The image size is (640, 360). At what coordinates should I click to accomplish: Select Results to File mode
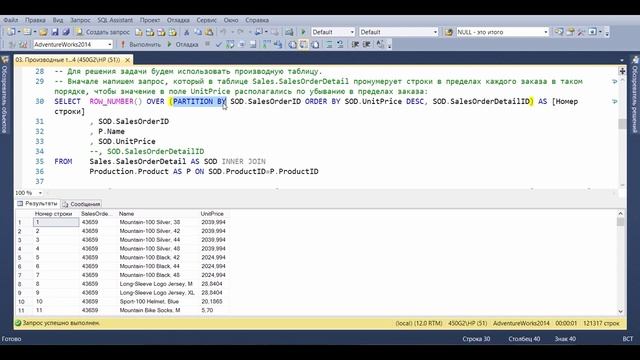tap(315, 44)
